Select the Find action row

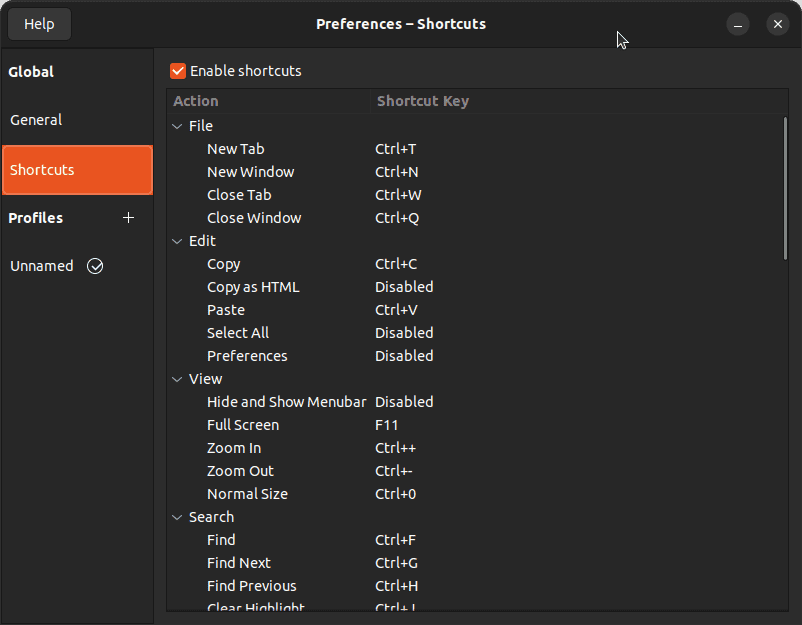pyautogui.click(x=221, y=541)
